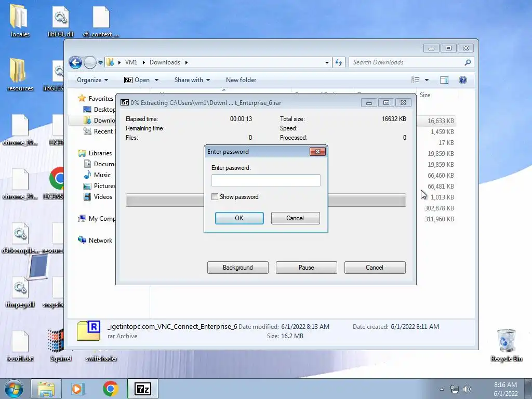Click Downloads in the address breadcrumb

coord(165,62)
